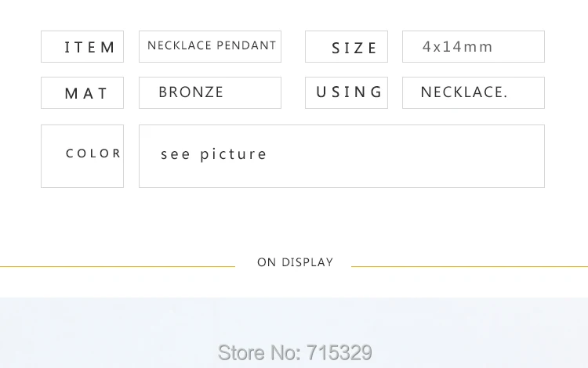This screenshot has height=368, width=588.
Task: Click the number 715329 in the watermark
Action: (x=339, y=352)
